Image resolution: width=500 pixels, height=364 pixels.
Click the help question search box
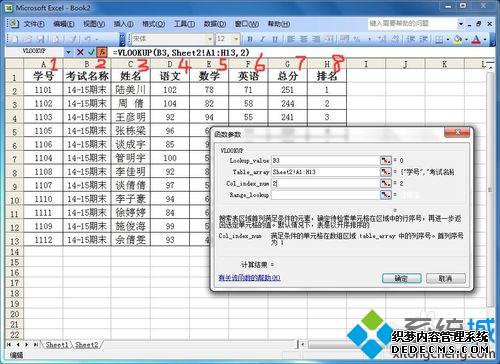tap(413, 24)
